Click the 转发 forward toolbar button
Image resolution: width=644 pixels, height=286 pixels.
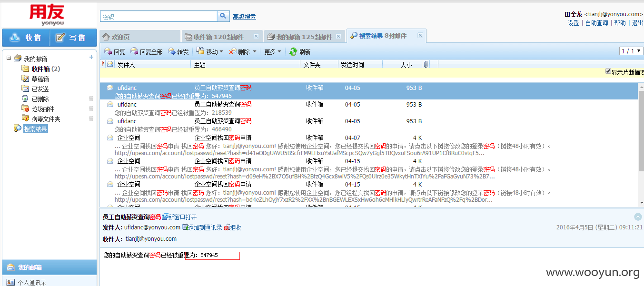(x=178, y=51)
